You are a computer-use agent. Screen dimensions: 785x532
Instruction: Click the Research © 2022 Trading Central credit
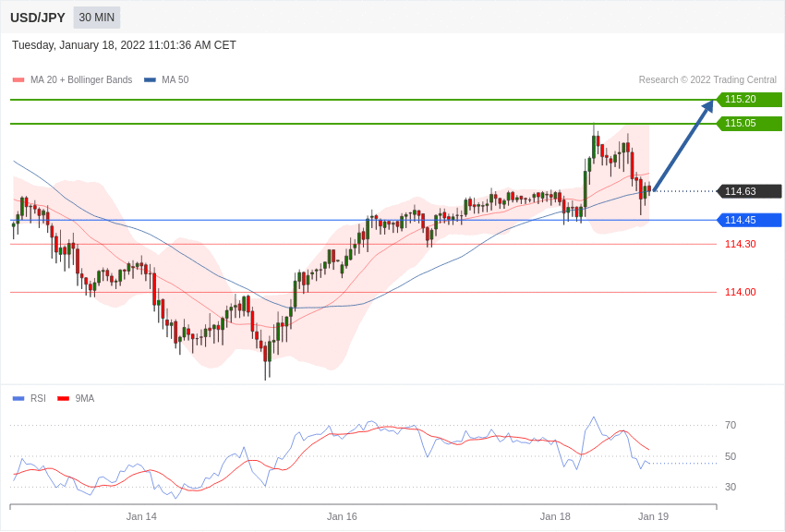[x=707, y=79]
